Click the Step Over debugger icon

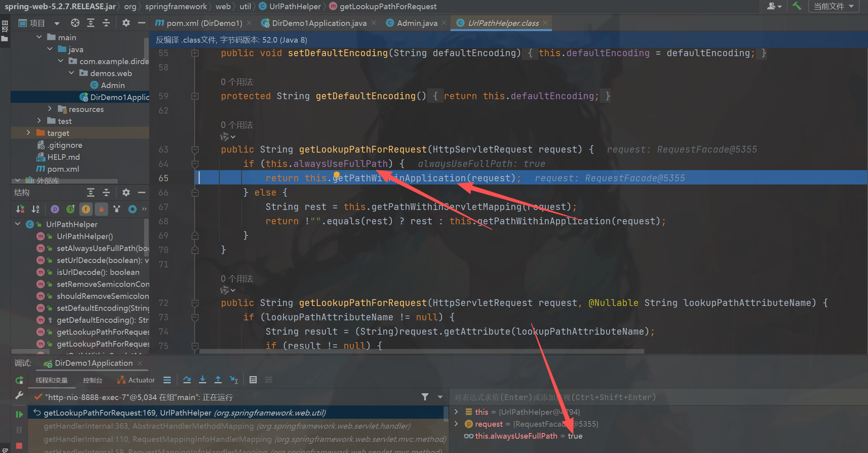pyautogui.click(x=187, y=380)
